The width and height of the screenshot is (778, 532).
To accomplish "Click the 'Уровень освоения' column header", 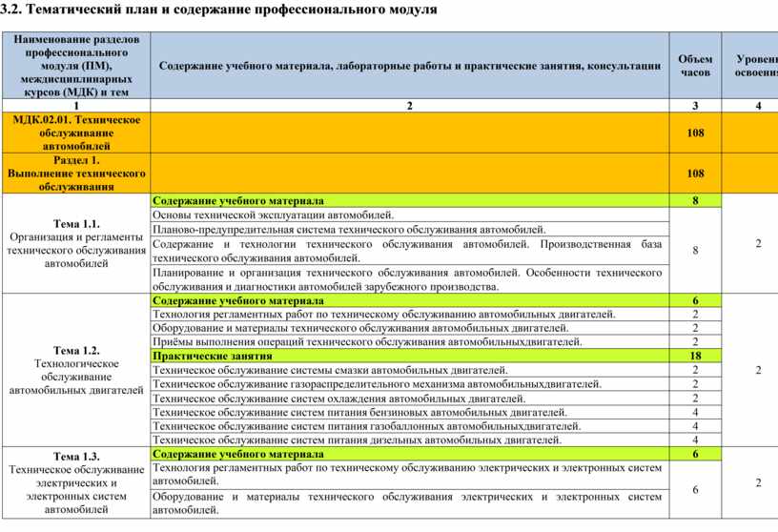I will click(755, 65).
